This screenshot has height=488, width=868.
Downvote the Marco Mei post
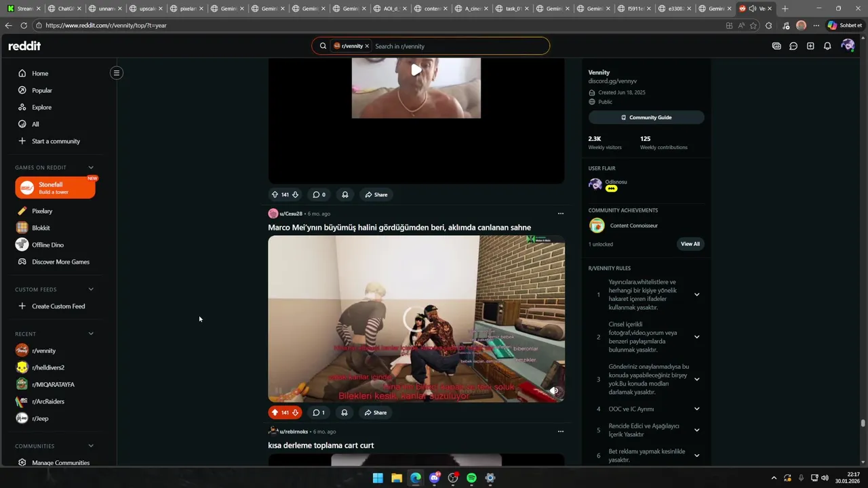click(x=295, y=412)
